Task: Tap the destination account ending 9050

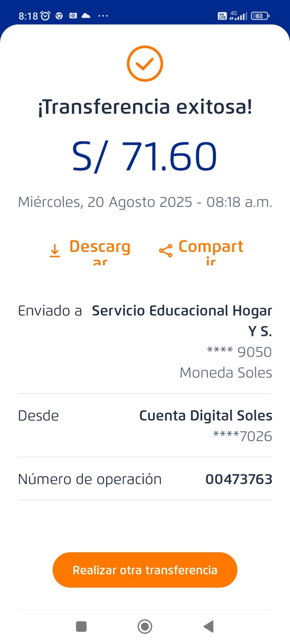Action: coord(239,352)
